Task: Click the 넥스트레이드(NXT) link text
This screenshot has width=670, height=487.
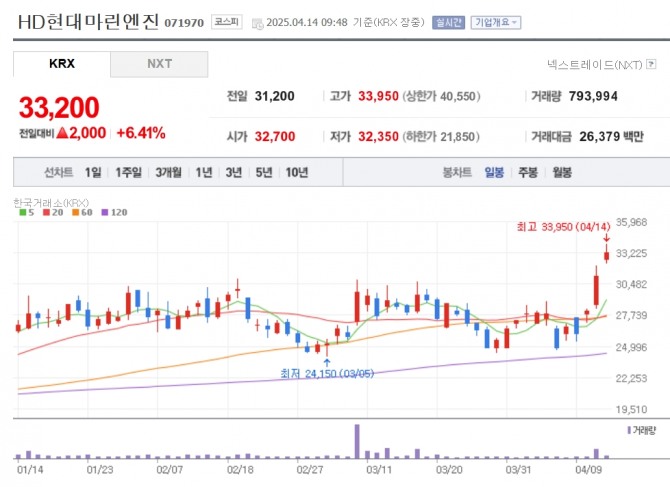Action: click(595, 65)
